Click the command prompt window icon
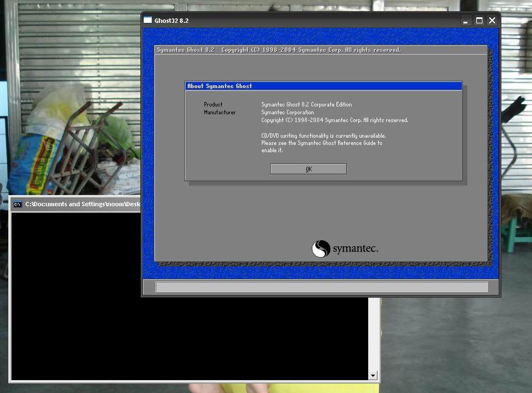The height and width of the screenshot is (393, 532). coord(17,204)
